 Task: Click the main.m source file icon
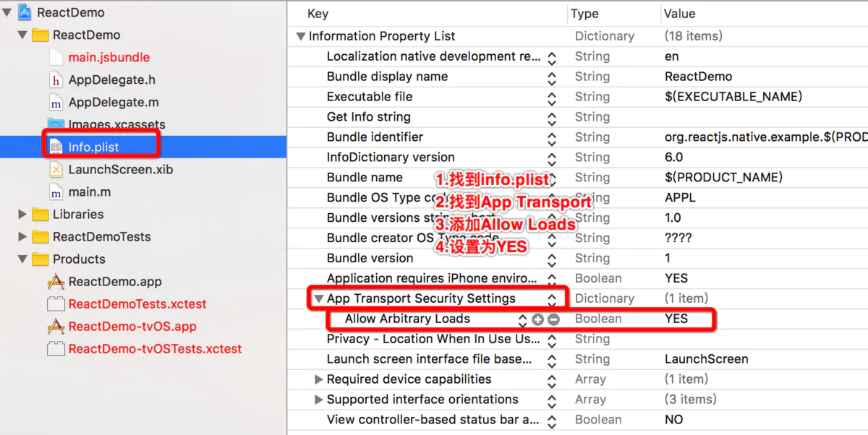[x=56, y=191]
